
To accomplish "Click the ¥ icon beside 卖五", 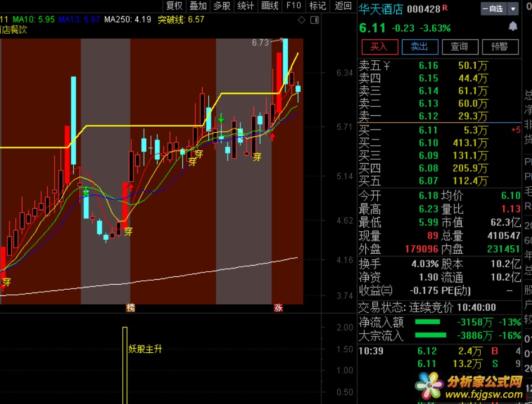I will tap(386, 65).
